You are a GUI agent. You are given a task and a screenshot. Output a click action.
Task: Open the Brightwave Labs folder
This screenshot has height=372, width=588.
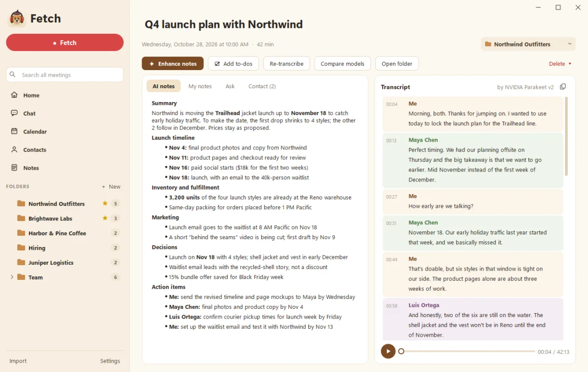(x=65, y=218)
